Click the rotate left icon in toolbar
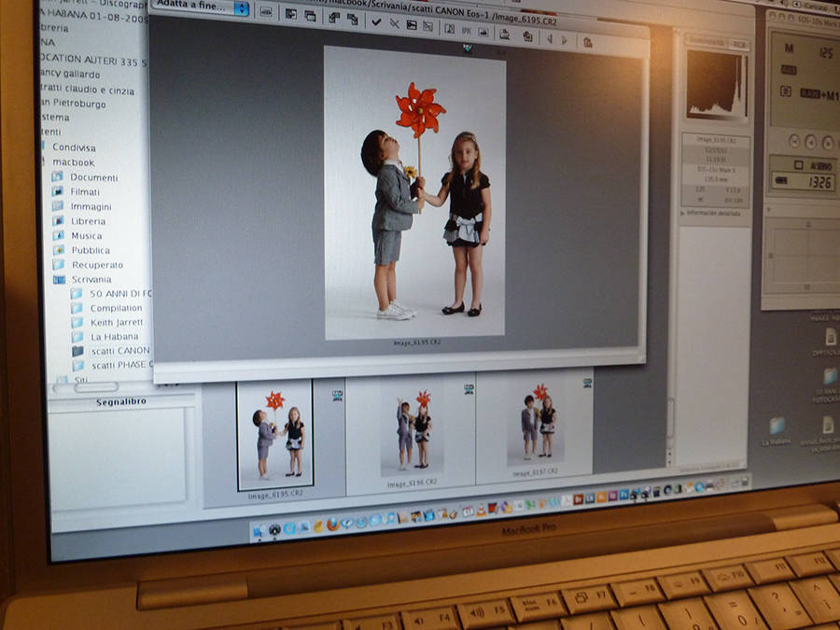Image resolution: width=840 pixels, height=630 pixels. coord(333,18)
